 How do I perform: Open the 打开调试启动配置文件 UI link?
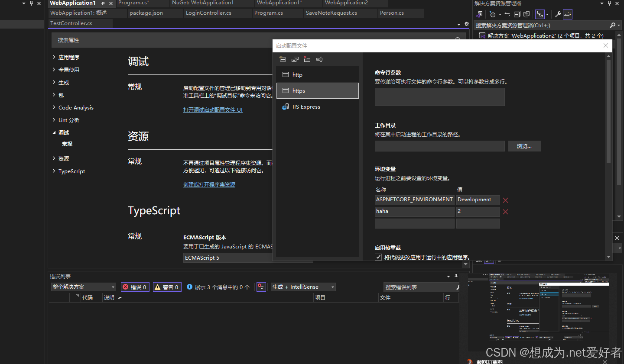point(213,110)
